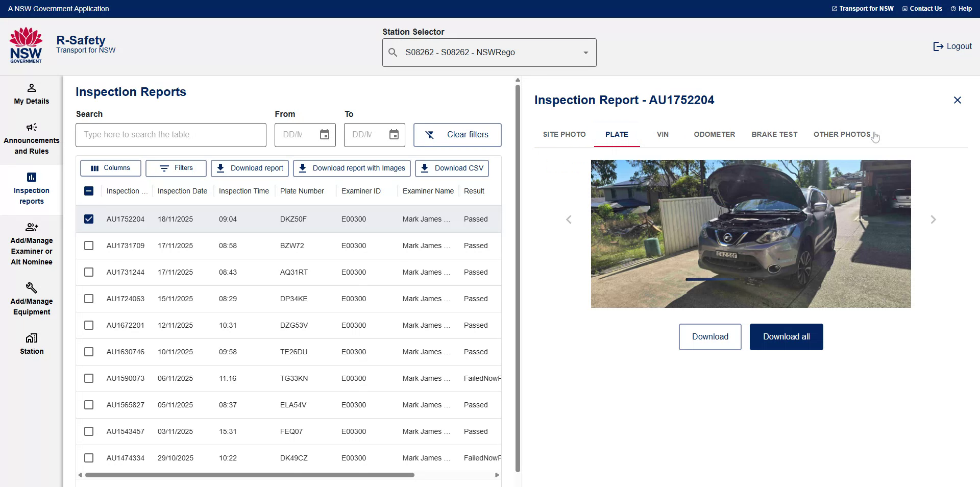Click the Download all button
The width and height of the screenshot is (980, 487).
(786, 337)
